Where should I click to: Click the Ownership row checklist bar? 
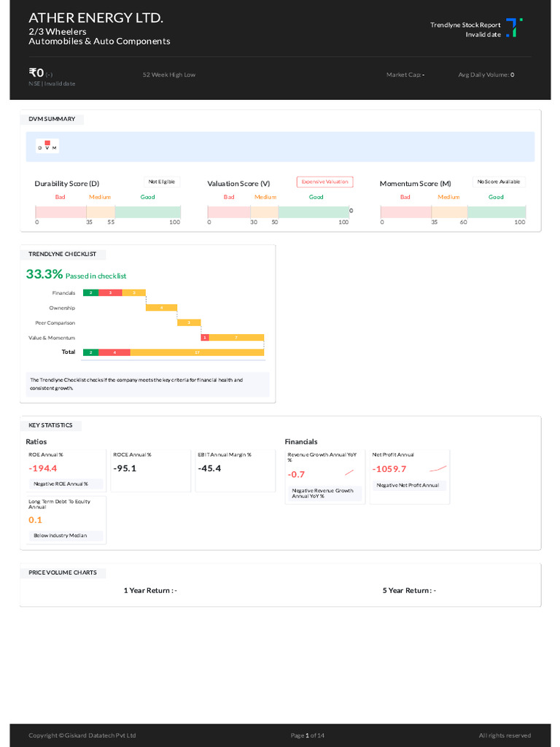click(161, 308)
